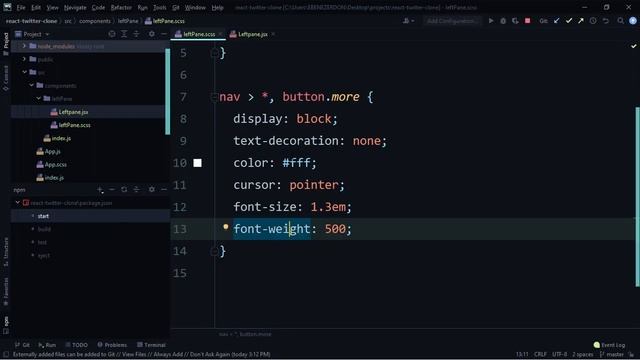The image size is (640, 360).
Task: Open the Tools menu
Action: pyautogui.click(x=160, y=7)
